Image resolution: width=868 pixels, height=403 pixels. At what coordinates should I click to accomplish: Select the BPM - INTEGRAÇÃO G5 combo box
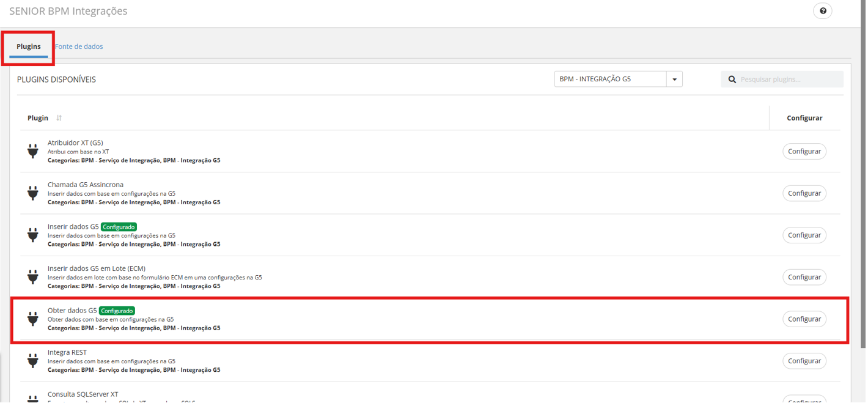pyautogui.click(x=610, y=79)
